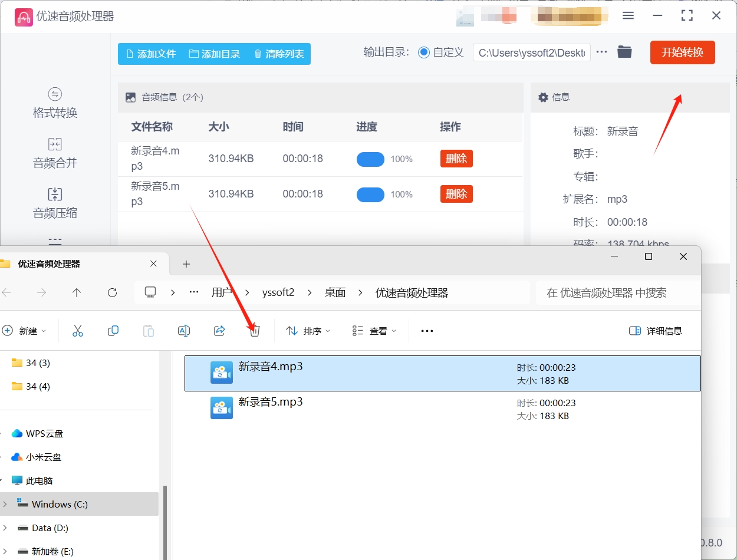Open the 新建 dropdown in Explorer
737x560 pixels.
tap(24, 331)
